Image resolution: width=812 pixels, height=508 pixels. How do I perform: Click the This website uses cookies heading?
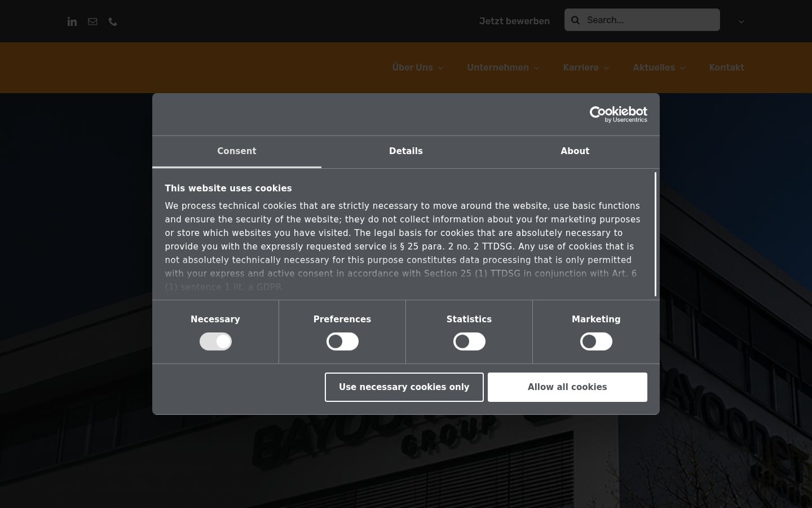[228, 189]
